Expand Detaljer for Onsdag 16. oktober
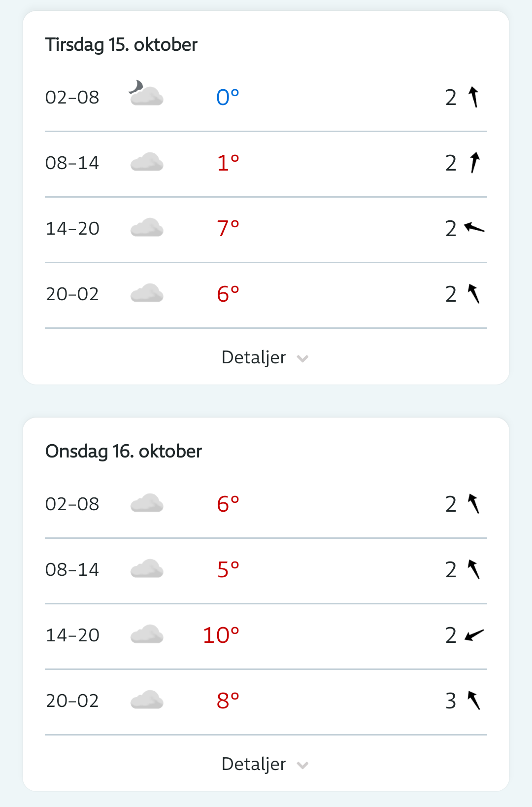 tap(254, 764)
